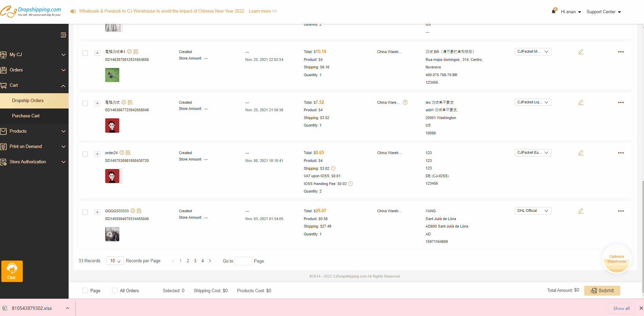Enable the All Orders checkbox
Screen dimensions: 644x316
(x=115, y=290)
